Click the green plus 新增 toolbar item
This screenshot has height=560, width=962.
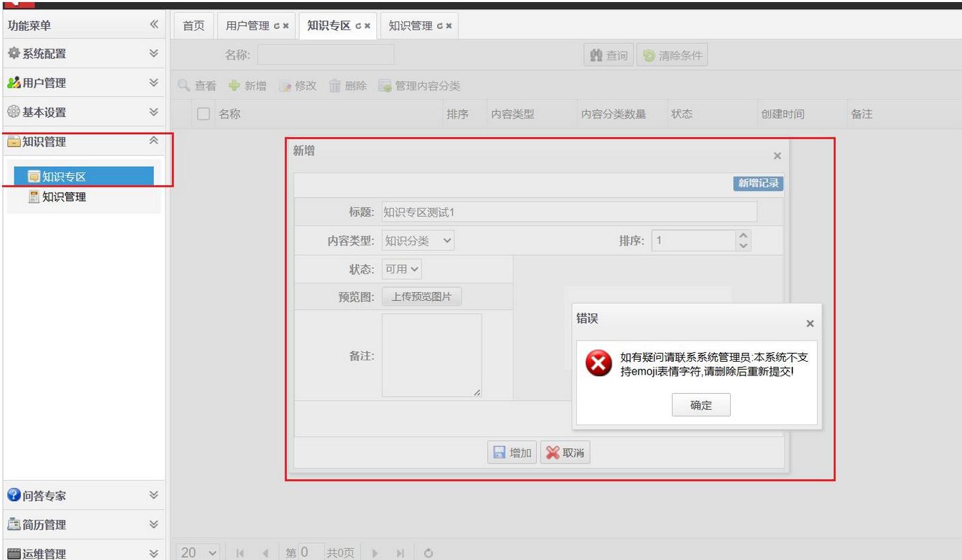click(248, 85)
